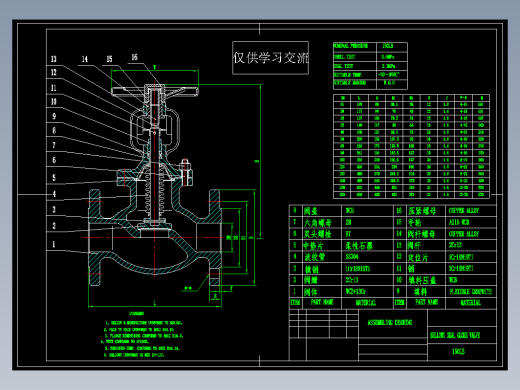Viewport: 520px width, 390px height.
Task: Click callout number 5 left of the valve
Action: (x=54, y=178)
